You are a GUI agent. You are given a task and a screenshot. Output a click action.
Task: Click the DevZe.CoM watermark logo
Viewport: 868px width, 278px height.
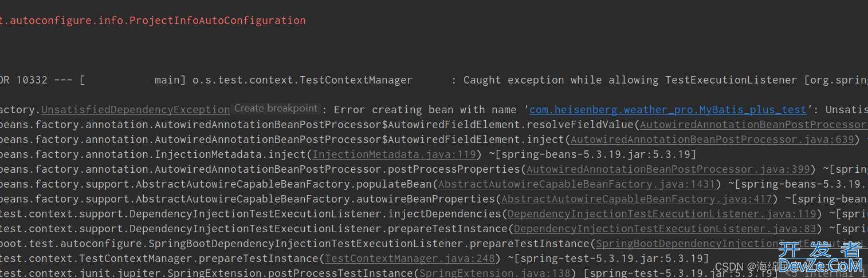820,258
